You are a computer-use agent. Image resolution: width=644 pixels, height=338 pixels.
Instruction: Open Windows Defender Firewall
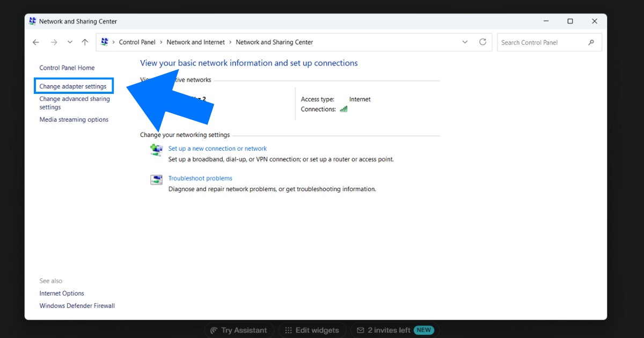point(77,305)
